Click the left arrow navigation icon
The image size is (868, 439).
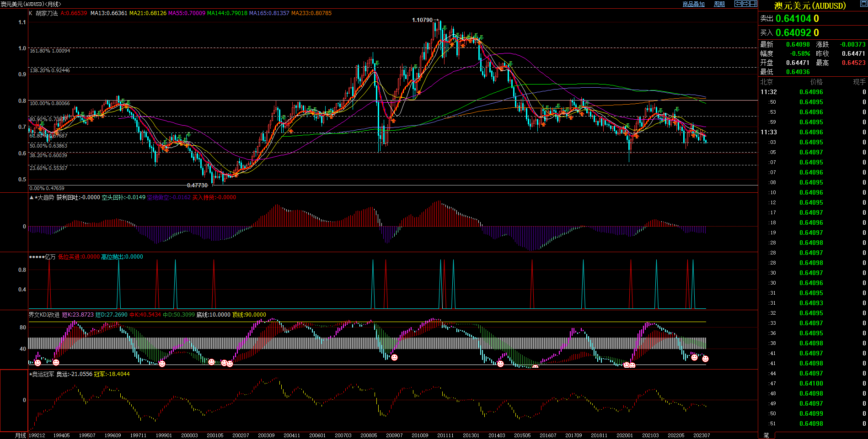click(738, 4)
